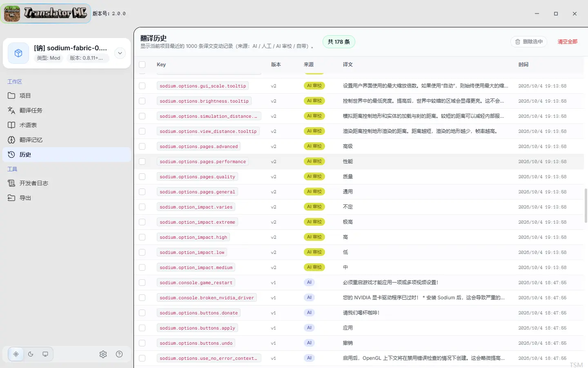The height and width of the screenshot is (368, 588).
Task: Open the 项目 folder icon
Action: click(11, 96)
